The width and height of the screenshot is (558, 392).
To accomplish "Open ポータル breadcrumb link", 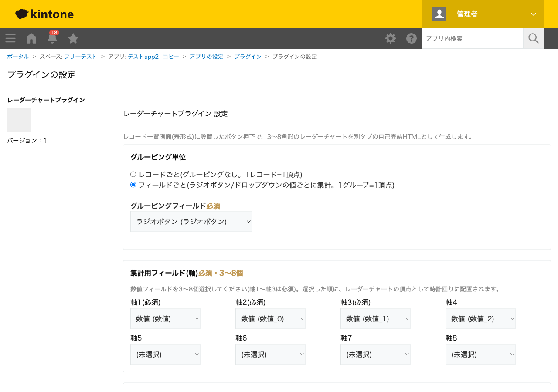I will [x=18, y=57].
